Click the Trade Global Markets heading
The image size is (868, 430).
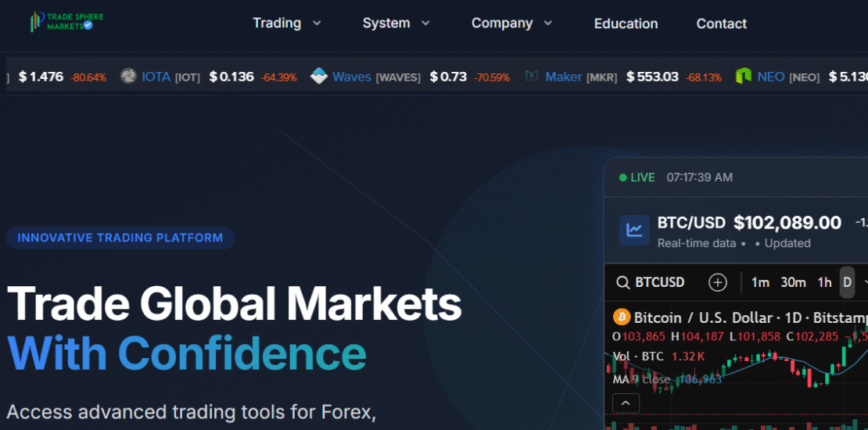click(234, 306)
